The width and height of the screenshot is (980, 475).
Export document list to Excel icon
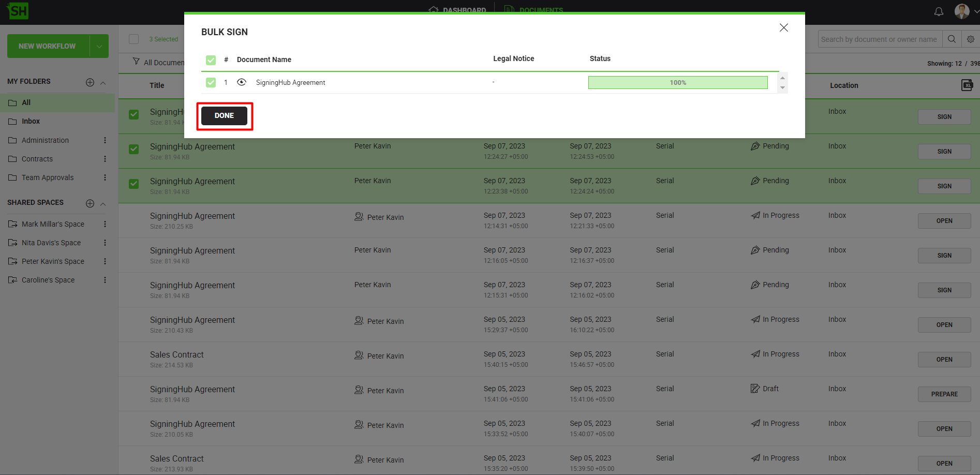coord(967,85)
